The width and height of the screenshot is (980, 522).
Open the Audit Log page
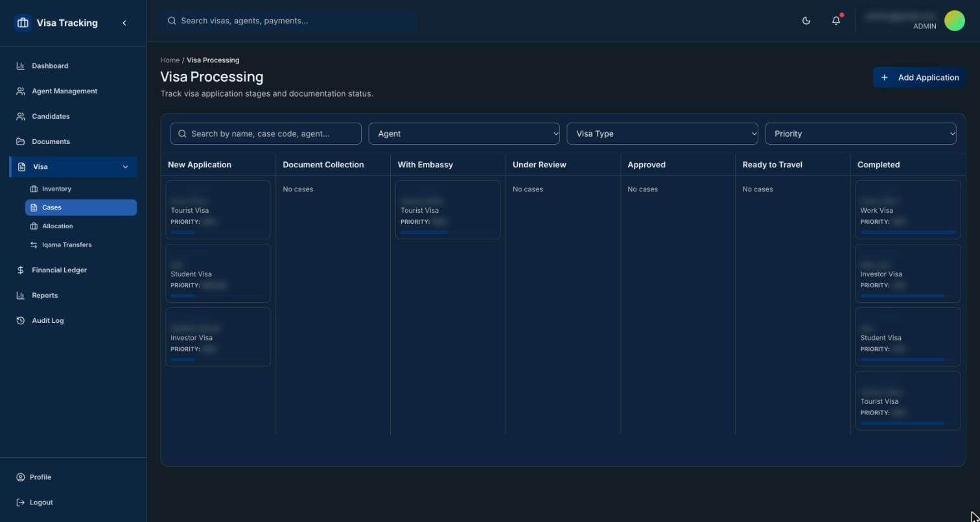pyautogui.click(x=73, y=321)
